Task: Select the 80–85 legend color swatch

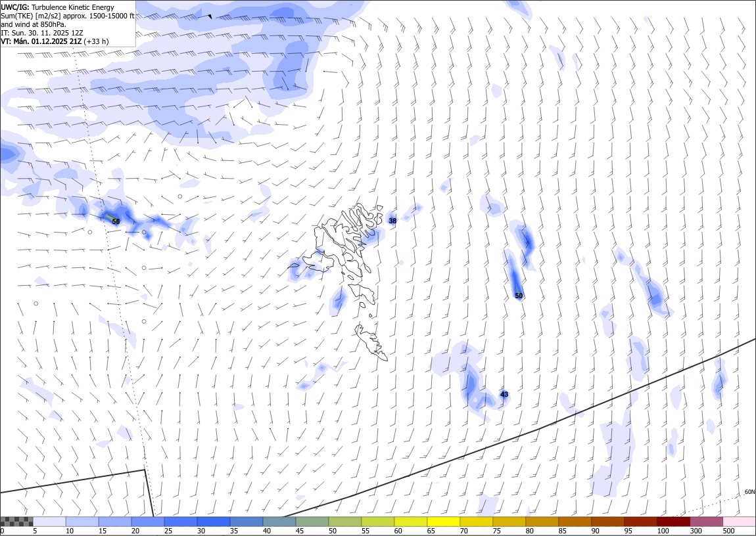Action: click(542, 522)
